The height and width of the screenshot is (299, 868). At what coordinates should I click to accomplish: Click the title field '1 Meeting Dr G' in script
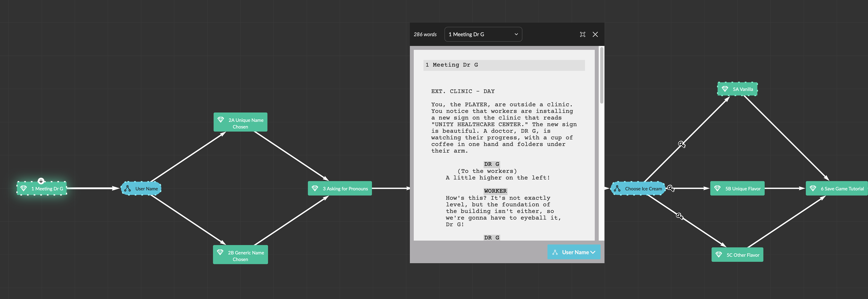pyautogui.click(x=504, y=65)
